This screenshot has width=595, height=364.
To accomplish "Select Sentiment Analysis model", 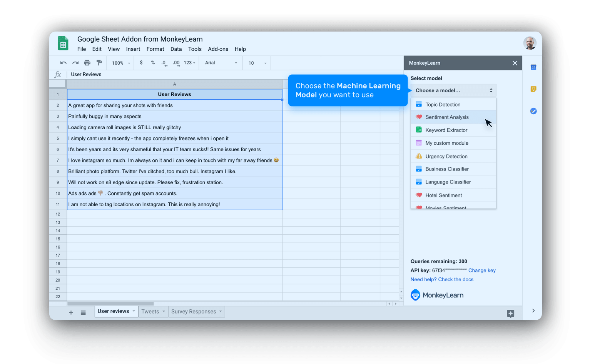I will click(453, 117).
